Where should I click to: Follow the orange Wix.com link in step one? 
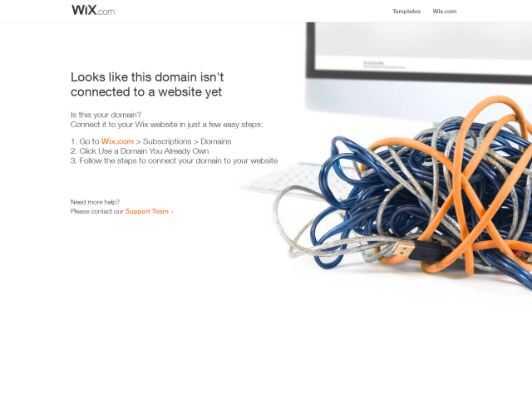pyautogui.click(x=117, y=141)
